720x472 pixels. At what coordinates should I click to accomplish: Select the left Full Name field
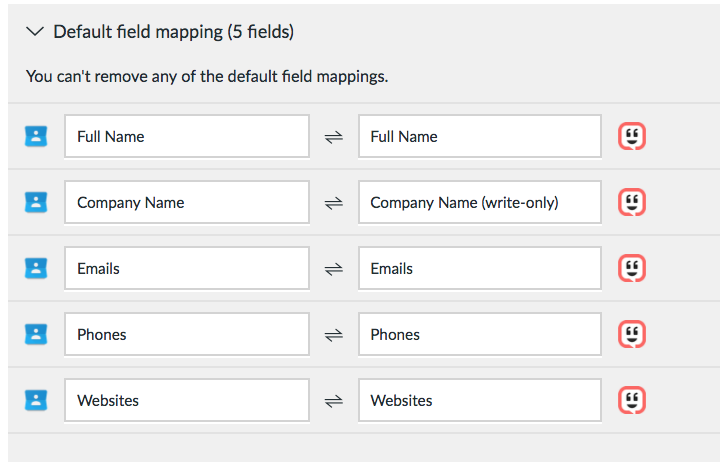pyautogui.click(x=187, y=136)
